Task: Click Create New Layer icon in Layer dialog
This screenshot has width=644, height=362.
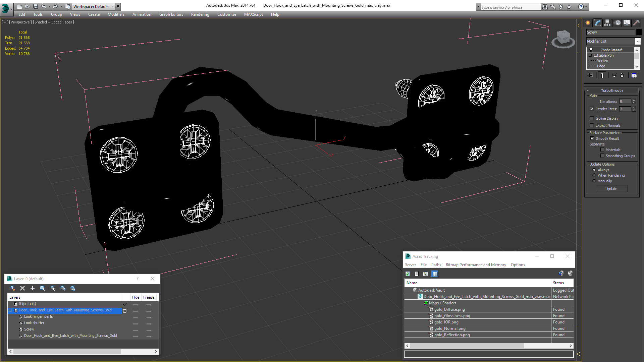Action: click(x=12, y=288)
